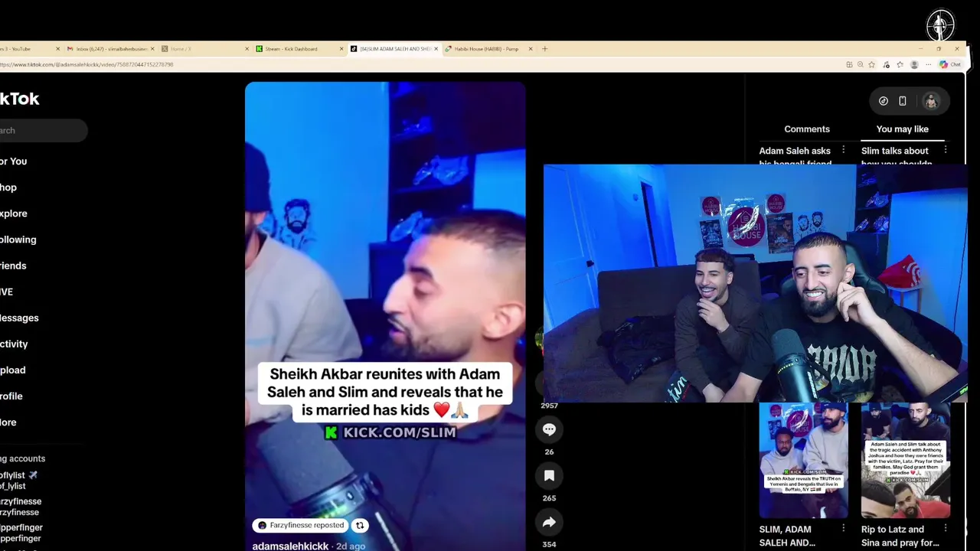The image size is (980, 551).
Task: Click the Farzyfinesse reposted label
Action: coord(300,526)
